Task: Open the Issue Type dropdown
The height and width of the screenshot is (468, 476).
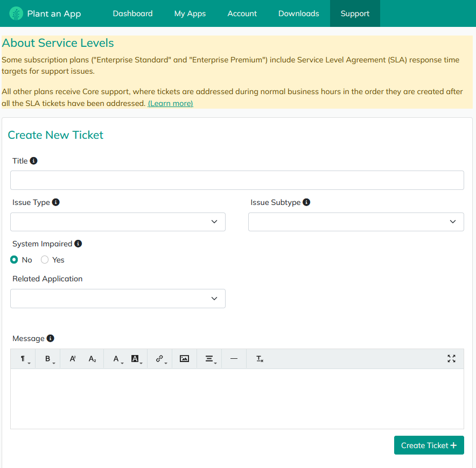Action: tap(117, 222)
